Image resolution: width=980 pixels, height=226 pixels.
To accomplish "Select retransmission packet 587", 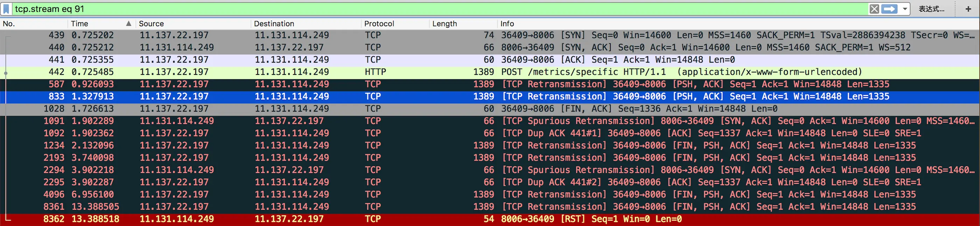I will click(x=490, y=84).
